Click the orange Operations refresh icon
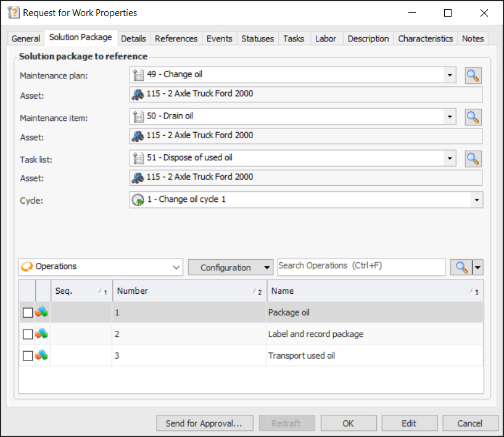The height and width of the screenshot is (437, 504). [x=27, y=267]
